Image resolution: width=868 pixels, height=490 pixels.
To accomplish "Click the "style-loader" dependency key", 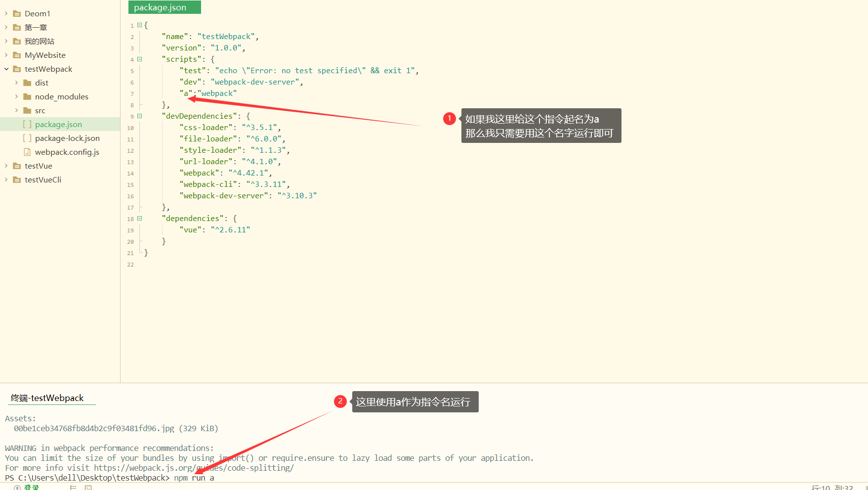I will click(210, 150).
